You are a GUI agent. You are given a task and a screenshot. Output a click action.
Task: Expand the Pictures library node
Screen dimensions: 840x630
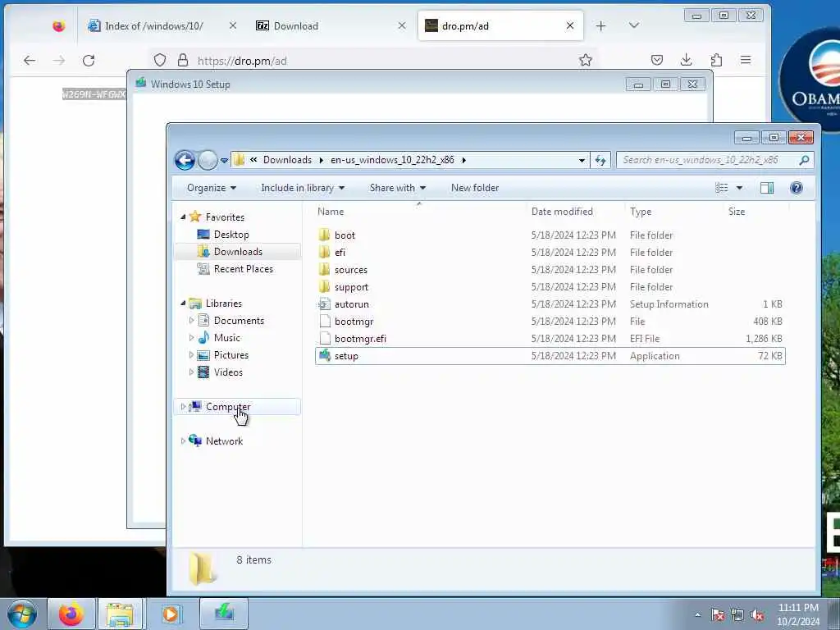tap(191, 354)
